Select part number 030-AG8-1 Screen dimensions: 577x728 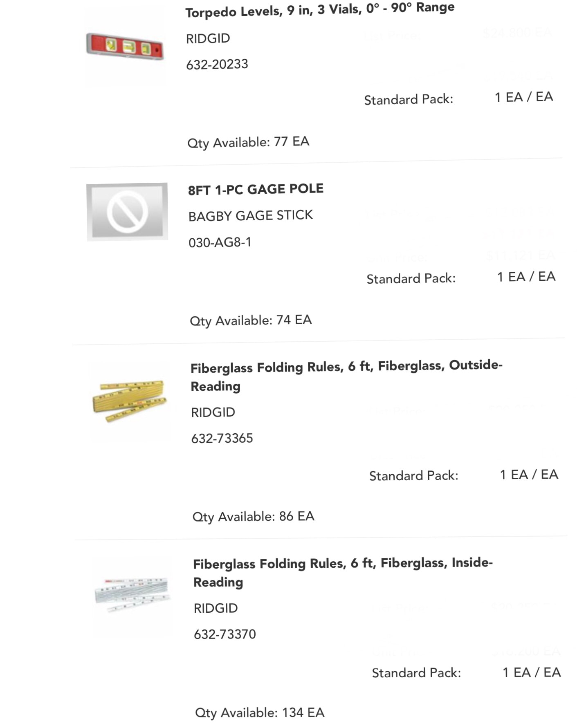pyautogui.click(x=220, y=242)
